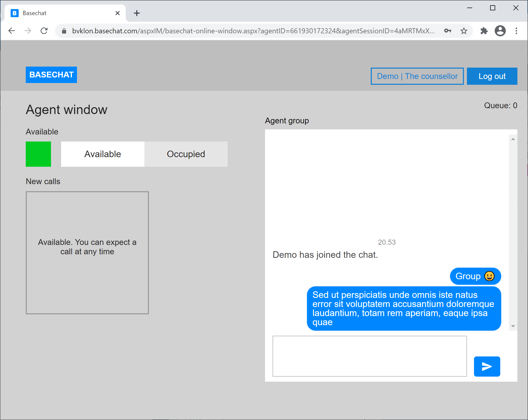Open Demo | The counsellor profile button
This screenshot has height=420, width=528.
[417, 76]
